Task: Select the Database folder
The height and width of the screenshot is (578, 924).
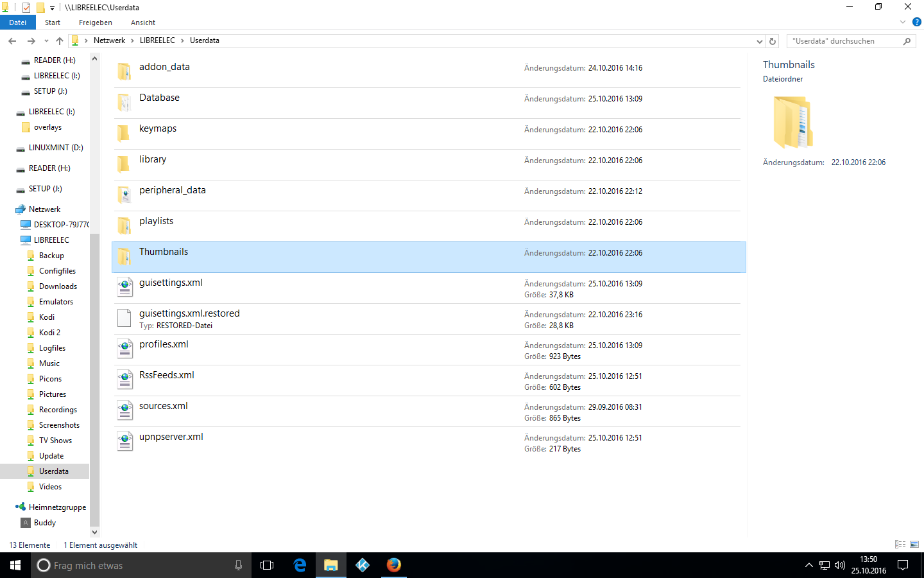Action: tap(429, 103)
